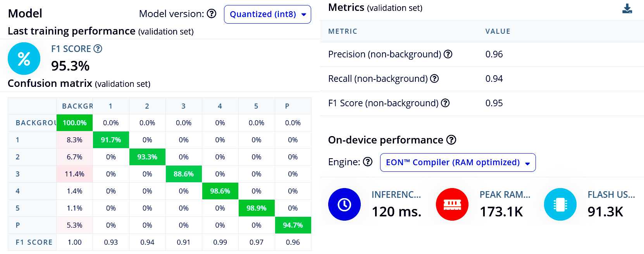Viewport: 644px width, 254px height.
Task: Click the green 98.9% confusion matrix cell
Action: pos(257,208)
